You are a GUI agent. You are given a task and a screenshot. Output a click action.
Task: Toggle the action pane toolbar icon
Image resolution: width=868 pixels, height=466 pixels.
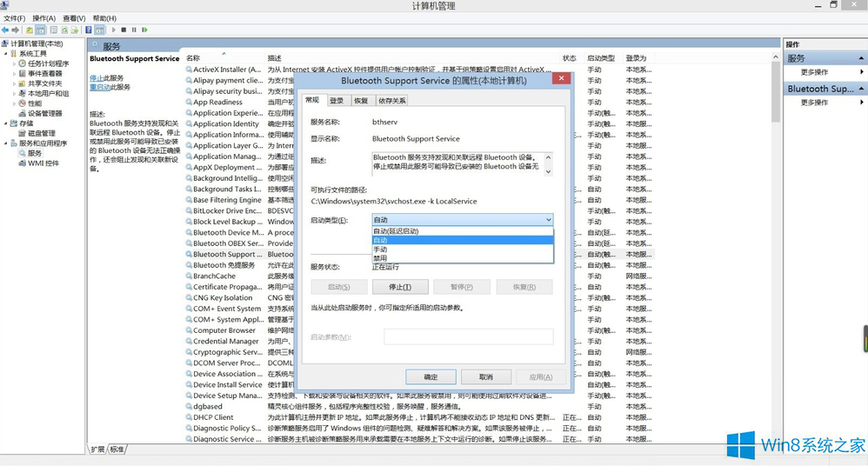coord(99,30)
